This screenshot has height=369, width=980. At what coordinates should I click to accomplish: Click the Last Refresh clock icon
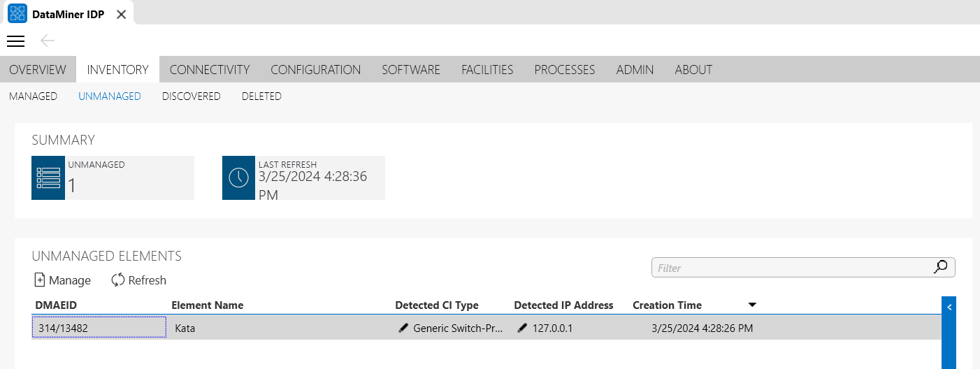pyautogui.click(x=239, y=178)
